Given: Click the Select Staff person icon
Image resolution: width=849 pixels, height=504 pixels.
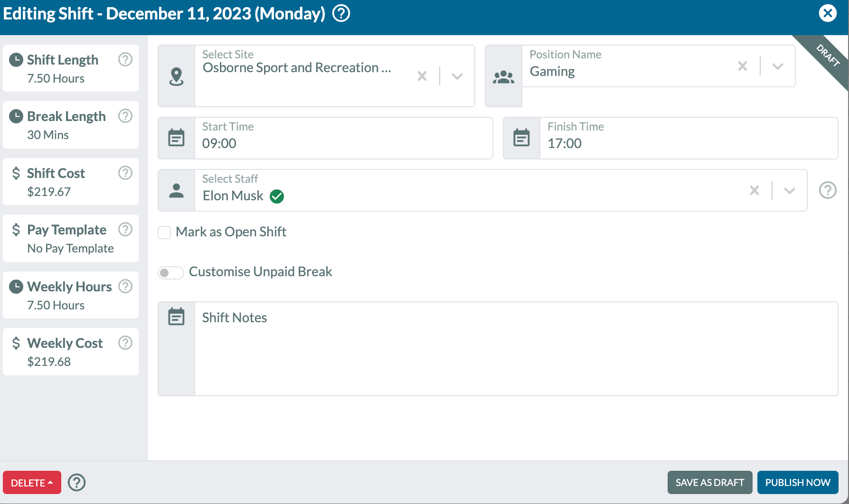Looking at the screenshot, I should coord(177,190).
